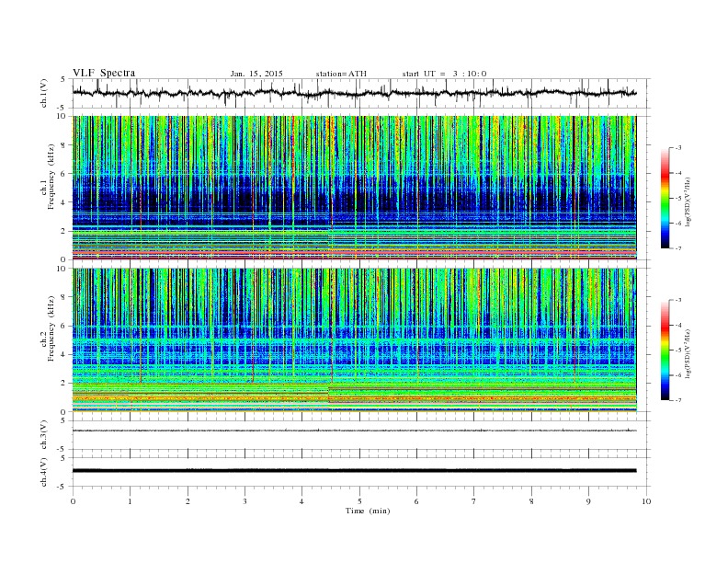The image size is (728, 563).
Task: Select the "start UT = 3 :10: 0" text
Action: 444,74
